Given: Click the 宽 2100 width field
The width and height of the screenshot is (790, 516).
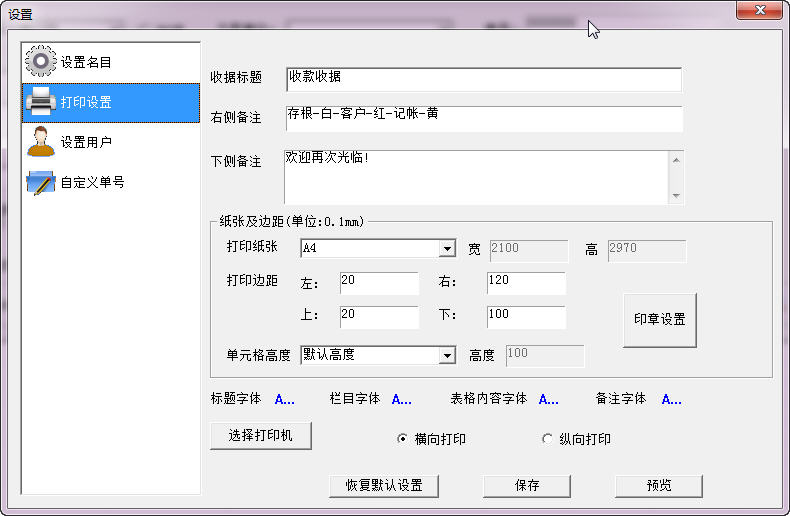Looking at the screenshot, I should pyautogui.click(x=529, y=251).
